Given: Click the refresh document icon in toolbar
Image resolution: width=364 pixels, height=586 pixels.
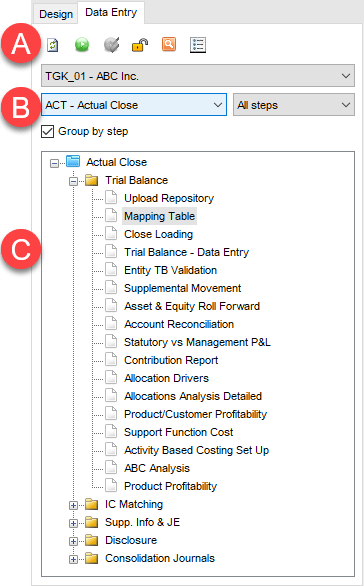Looking at the screenshot, I should coord(53,45).
